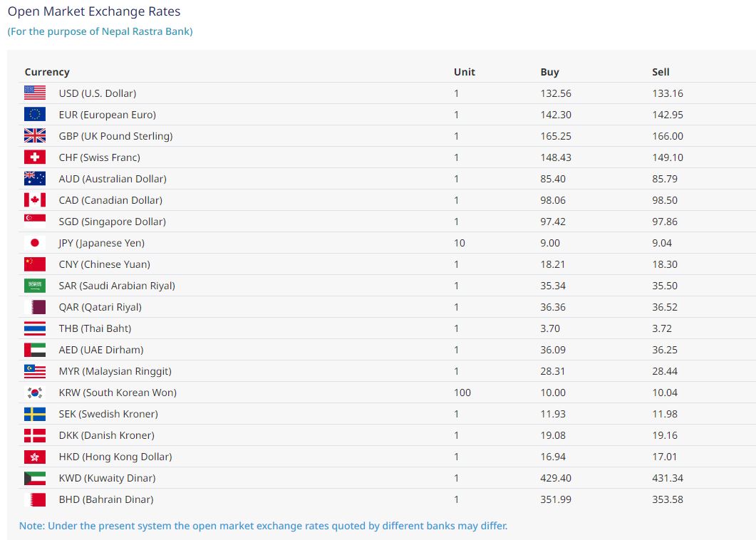
Task: Click the Malaysian flag icon
Action: (35, 371)
